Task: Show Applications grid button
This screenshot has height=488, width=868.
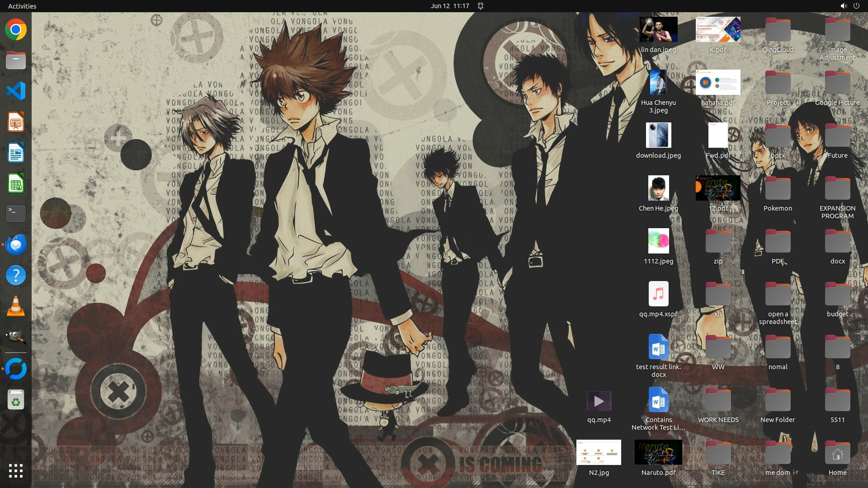Action: pyautogui.click(x=16, y=471)
